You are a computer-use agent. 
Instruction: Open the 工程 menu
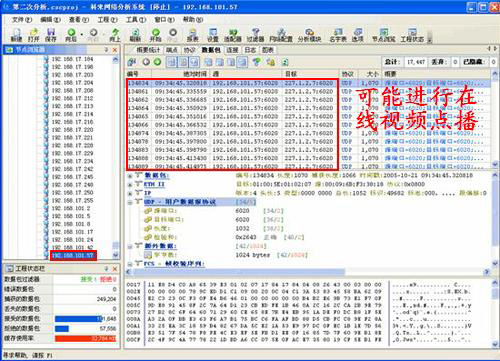point(107,20)
